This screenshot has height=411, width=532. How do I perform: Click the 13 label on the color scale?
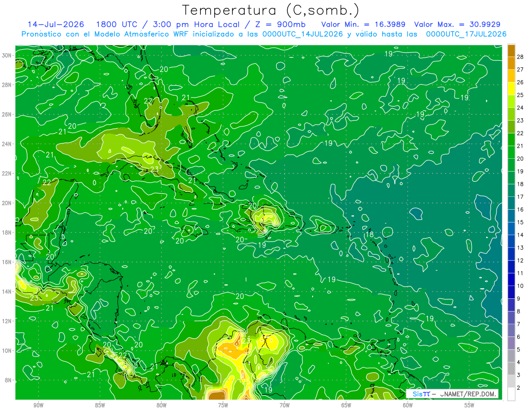pyautogui.click(x=520, y=248)
